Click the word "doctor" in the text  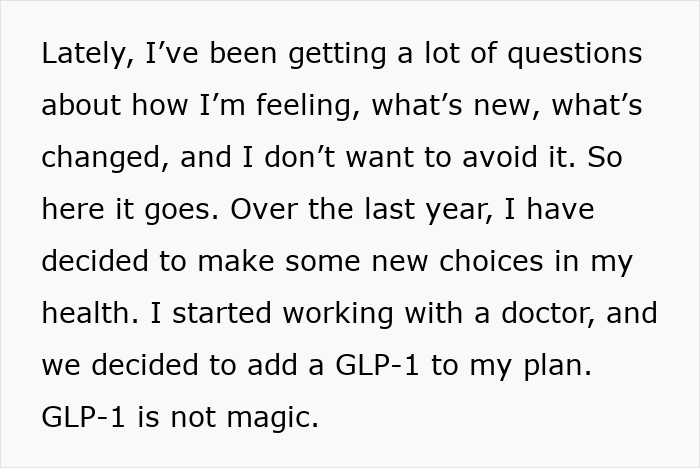pos(550,315)
